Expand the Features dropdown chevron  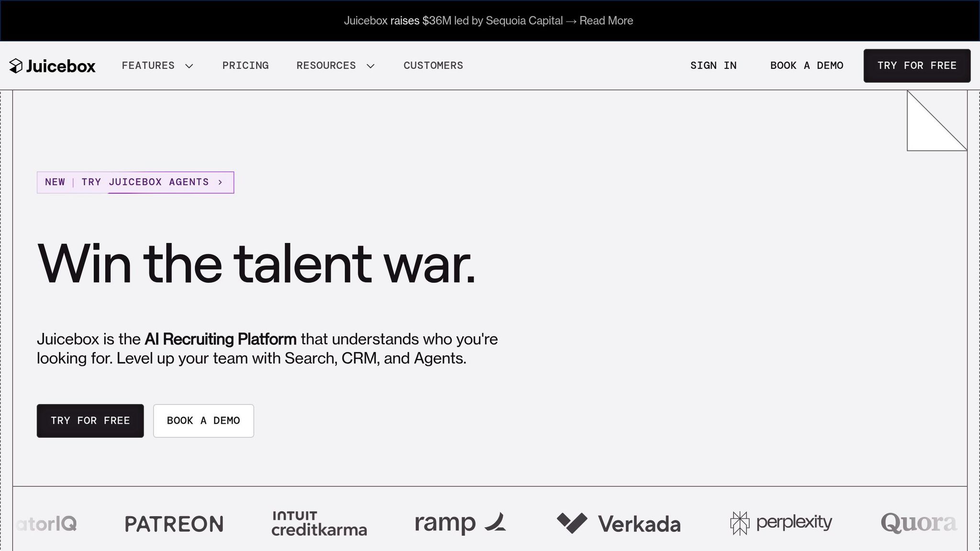[x=189, y=66]
